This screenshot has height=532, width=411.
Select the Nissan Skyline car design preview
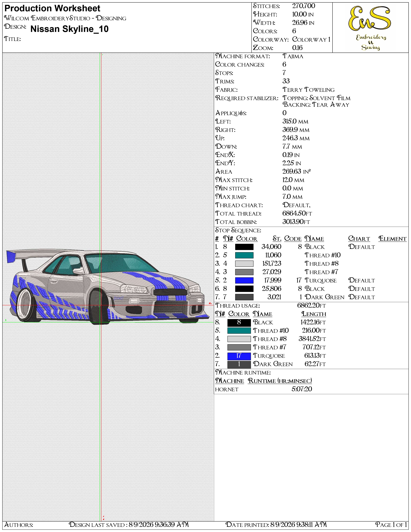108,287
